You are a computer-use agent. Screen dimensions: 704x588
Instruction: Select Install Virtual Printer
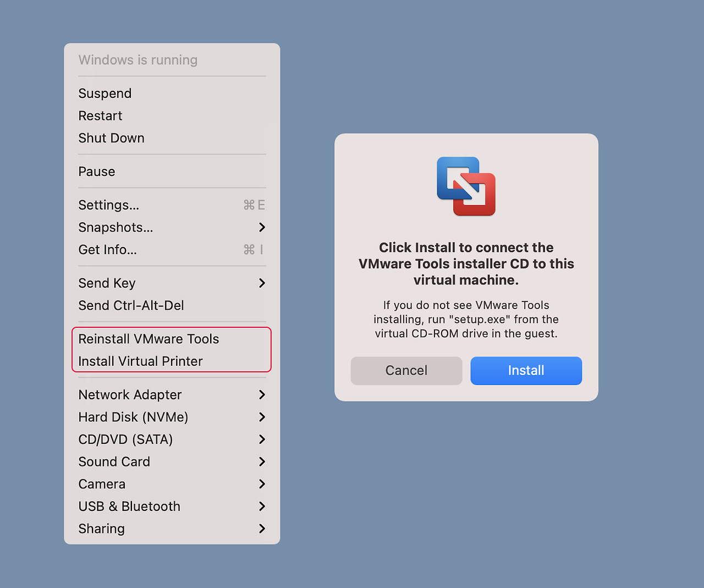(x=140, y=361)
